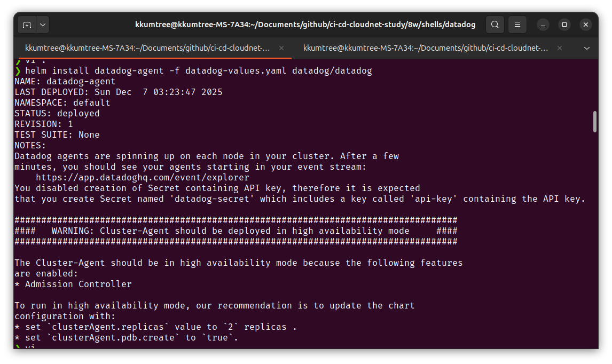Click the WARNING Cluster-Agent high availability line

236,231
